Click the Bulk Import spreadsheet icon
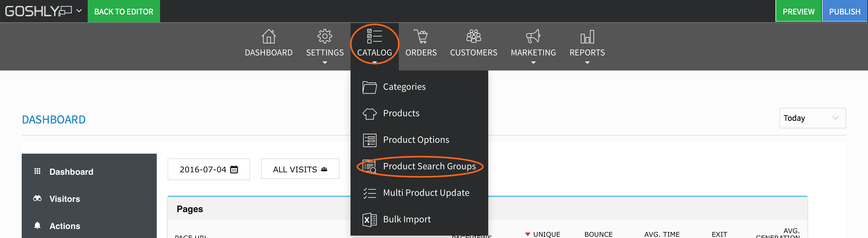The height and width of the screenshot is (238, 868). [369, 220]
